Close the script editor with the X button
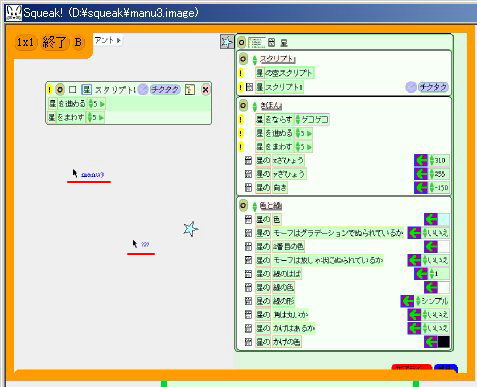 tap(205, 90)
